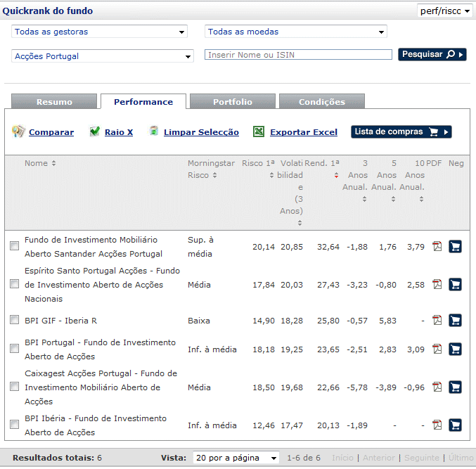Viewport: 476px width, 469px height.
Task: Click the Excel export icon
Action: 259,131
